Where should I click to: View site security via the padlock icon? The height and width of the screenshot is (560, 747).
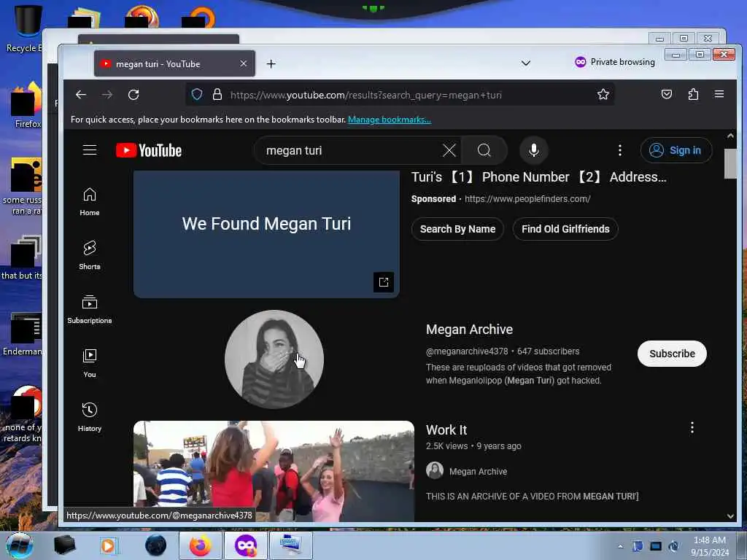217,95
